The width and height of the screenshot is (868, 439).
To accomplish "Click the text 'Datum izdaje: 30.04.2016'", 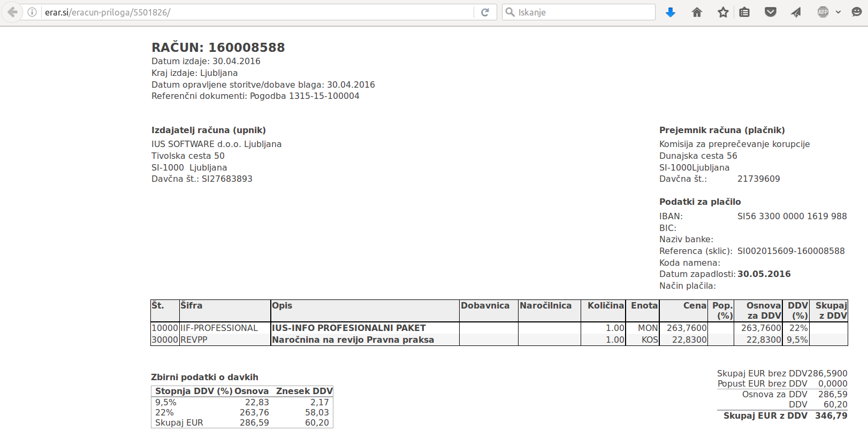I will (206, 61).
